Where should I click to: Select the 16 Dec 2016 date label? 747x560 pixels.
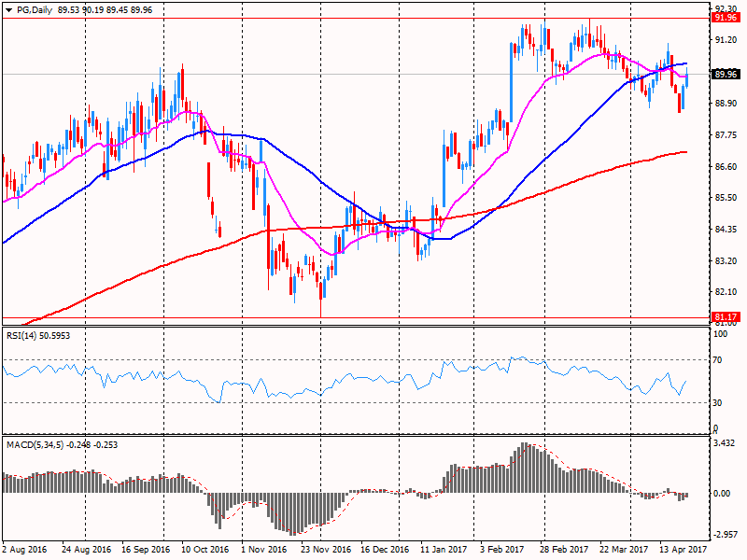[x=385, y=549]
